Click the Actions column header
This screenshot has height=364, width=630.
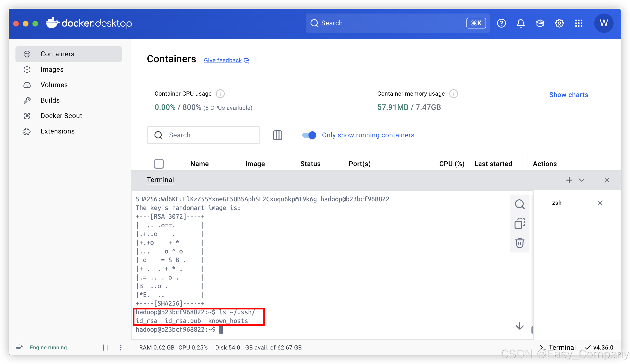544,164
